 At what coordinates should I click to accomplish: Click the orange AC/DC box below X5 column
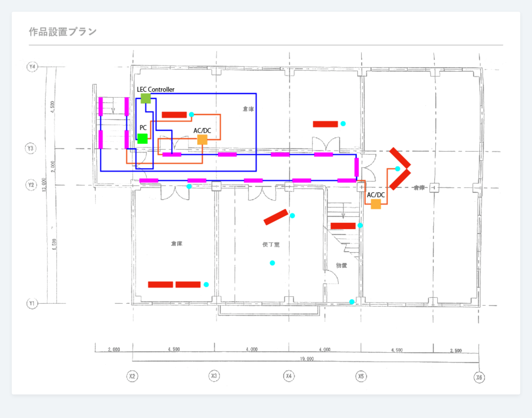click(376, 204)
